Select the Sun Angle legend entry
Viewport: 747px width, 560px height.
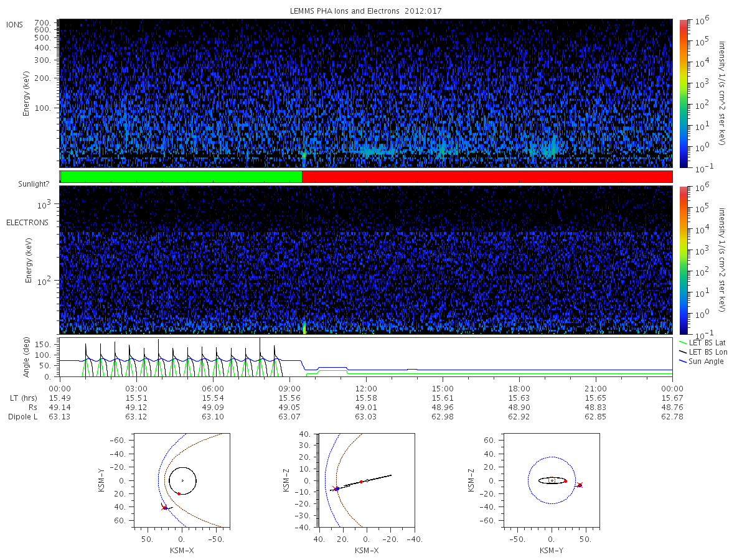click(701, 362)
